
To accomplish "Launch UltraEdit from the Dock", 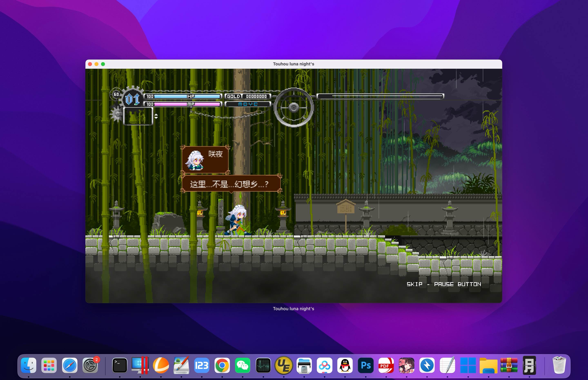I will click(x=284, y=365).
